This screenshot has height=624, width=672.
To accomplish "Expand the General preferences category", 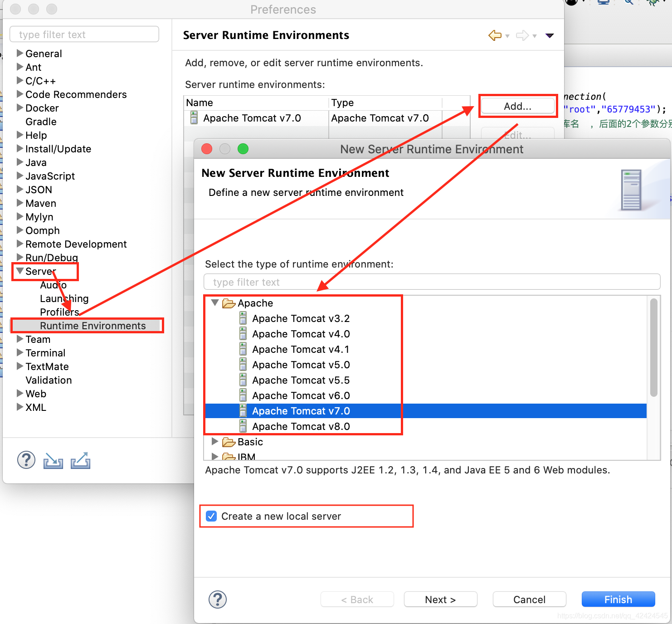I will click(20, 53).
